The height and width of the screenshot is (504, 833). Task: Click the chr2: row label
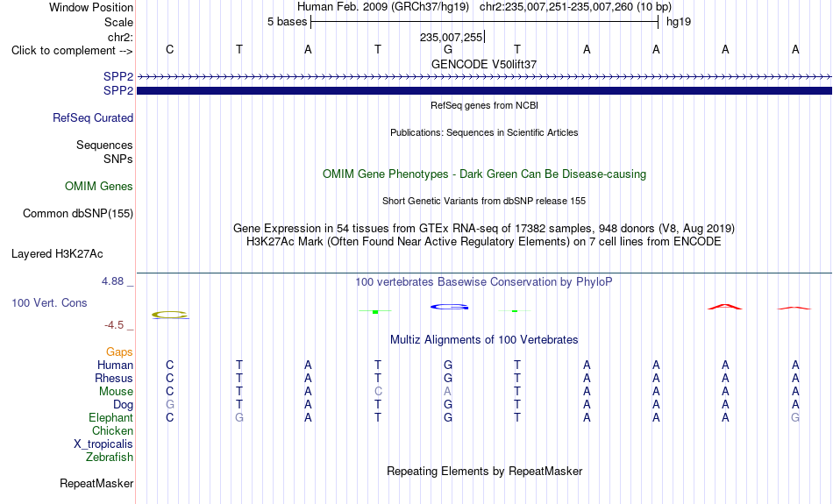pyautogui.click(x=121, y=37)
